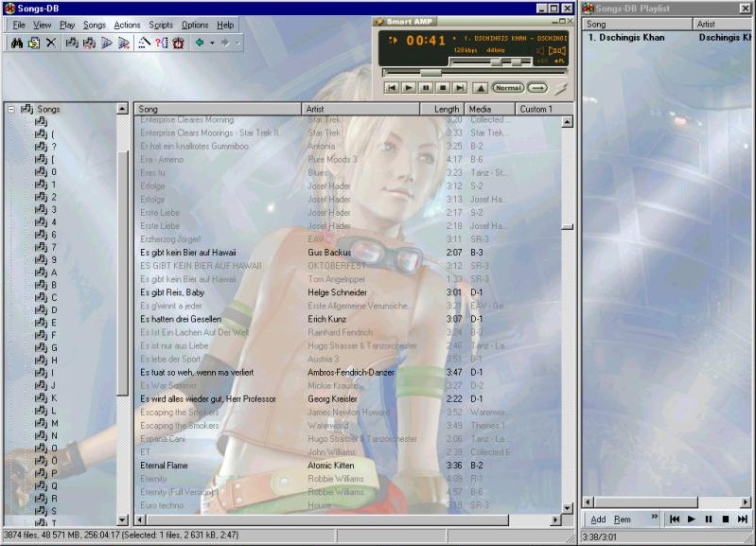Image resolution: width=756 pixels, height=546 pixels.
Task: Click play button in Smart AMP player
Action: coord(409,88)
